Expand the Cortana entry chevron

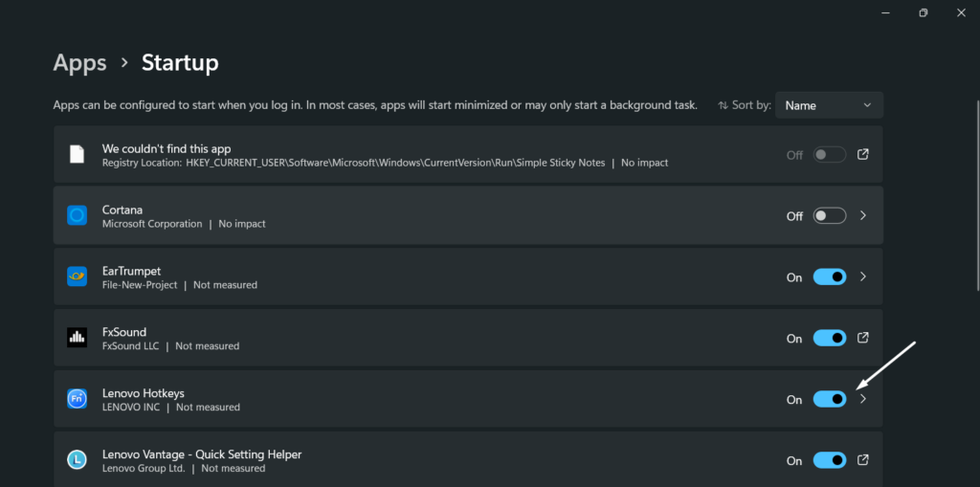[863, 215]
